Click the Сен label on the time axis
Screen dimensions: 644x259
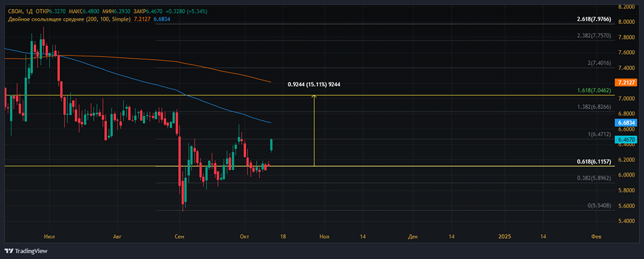click(x=179, y=237)
